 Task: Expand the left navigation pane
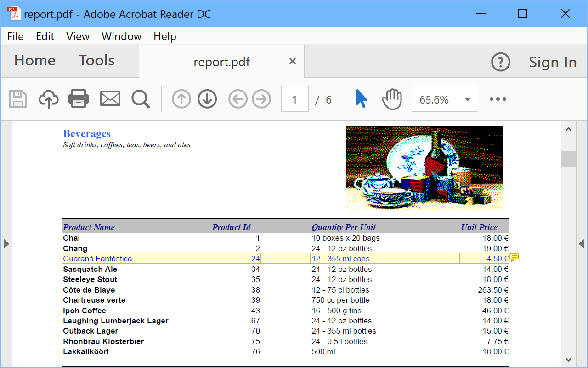click(x=6, y=243)
